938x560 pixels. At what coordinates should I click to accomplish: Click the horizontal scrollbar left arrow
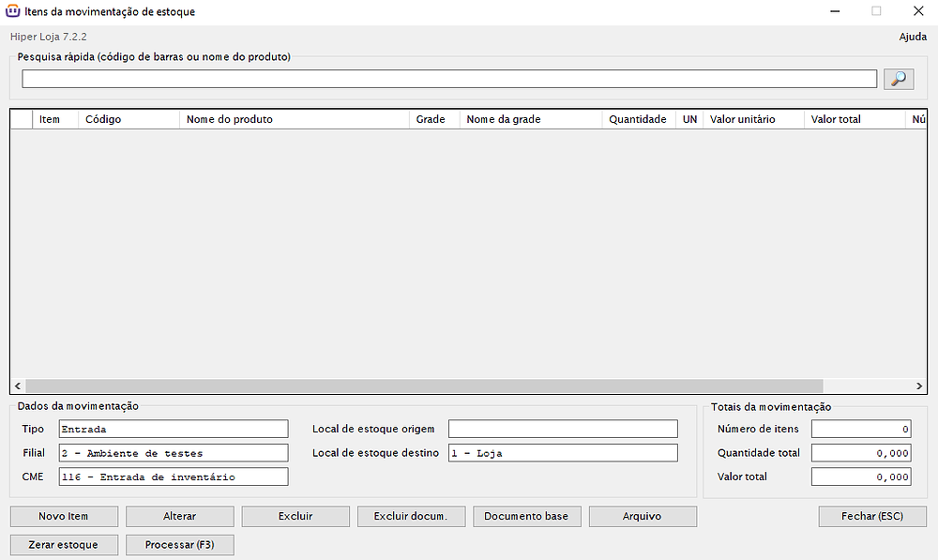[x=18, y=386]
